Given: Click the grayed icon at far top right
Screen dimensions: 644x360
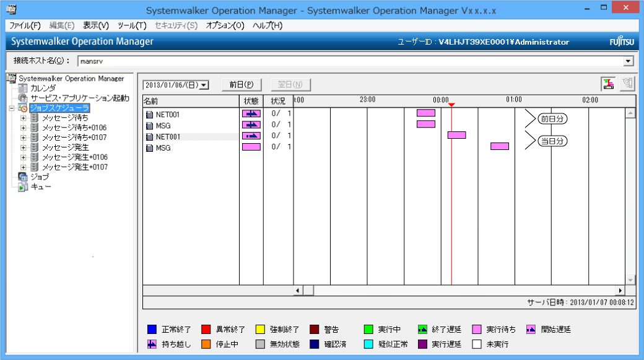Looking at the screenshot, I should point(627,84).
